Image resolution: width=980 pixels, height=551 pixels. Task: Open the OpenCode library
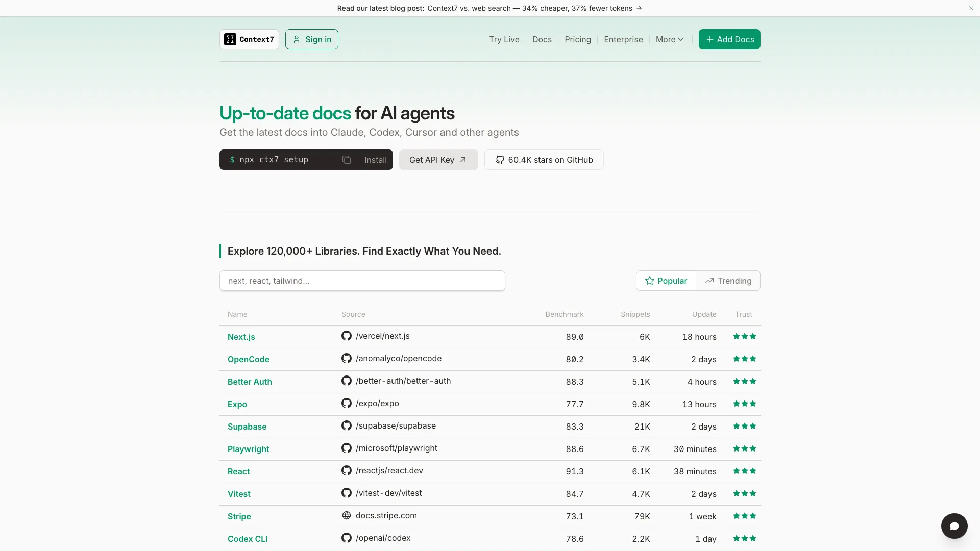[249, 359]
